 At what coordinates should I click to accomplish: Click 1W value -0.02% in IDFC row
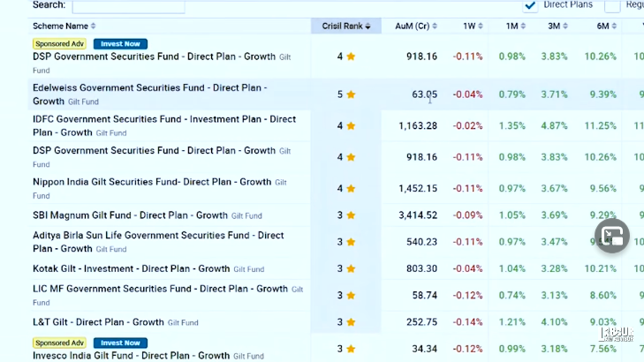coord(468,125)
